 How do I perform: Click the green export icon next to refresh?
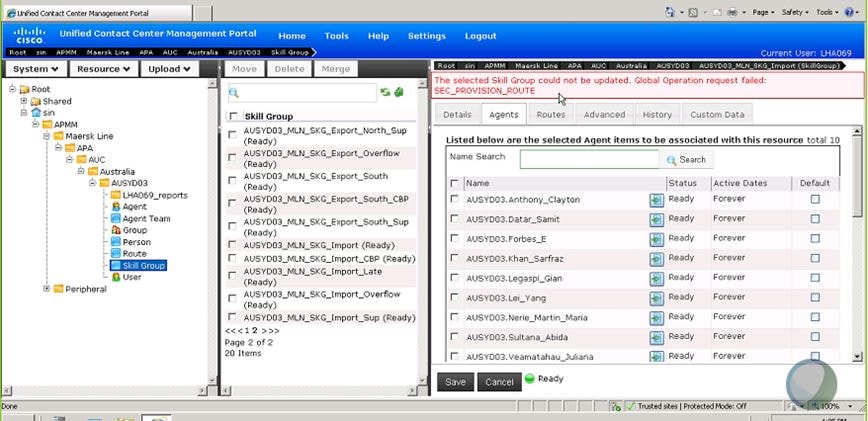[399, 92]
